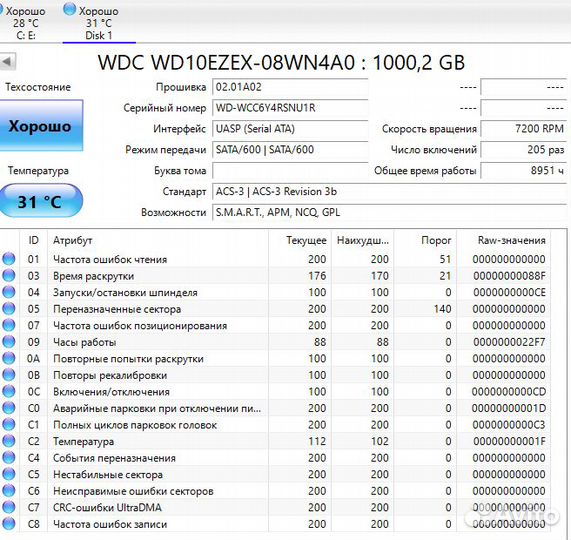Click the empty Буква тома field
The image size is (571, 540).
(290, 171)
